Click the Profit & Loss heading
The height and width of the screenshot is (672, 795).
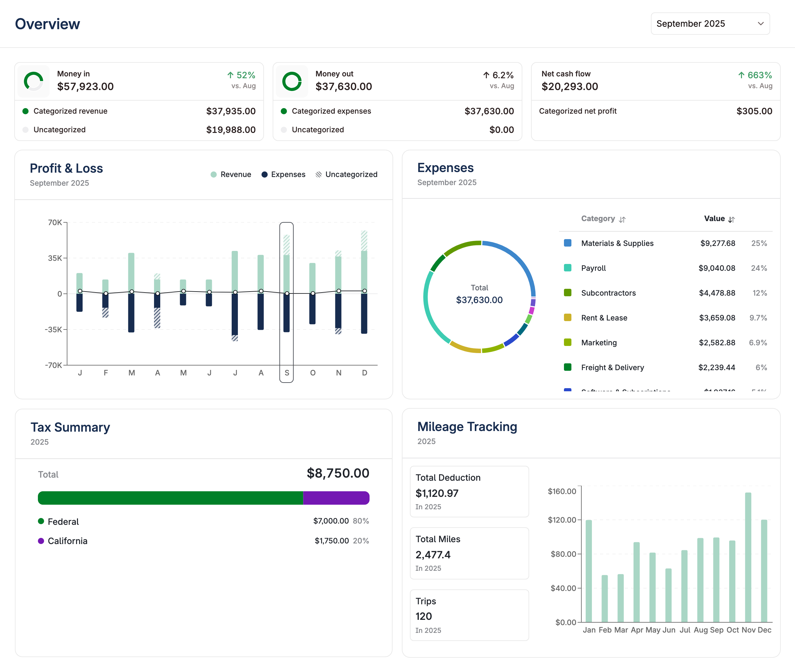coord(66,168)
